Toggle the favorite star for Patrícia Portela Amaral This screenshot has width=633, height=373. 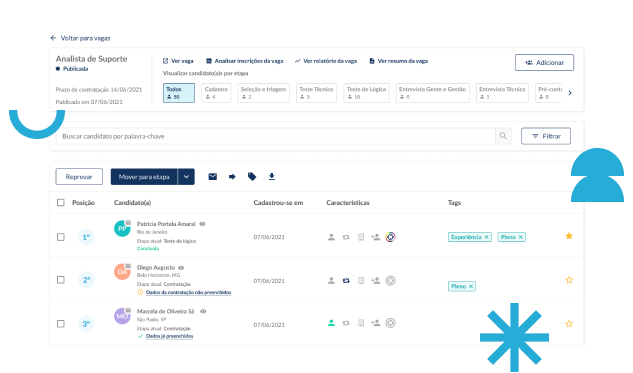(x=569, y=236)
